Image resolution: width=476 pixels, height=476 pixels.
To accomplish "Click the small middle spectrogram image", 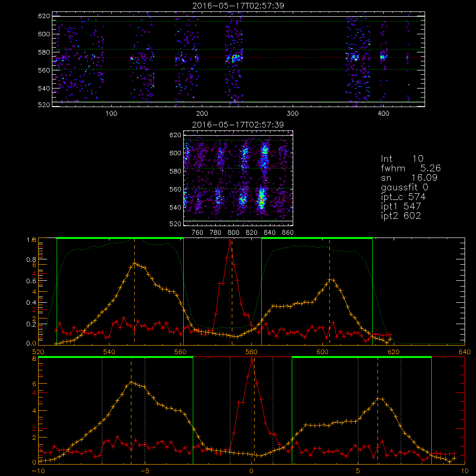I will 238,178.
